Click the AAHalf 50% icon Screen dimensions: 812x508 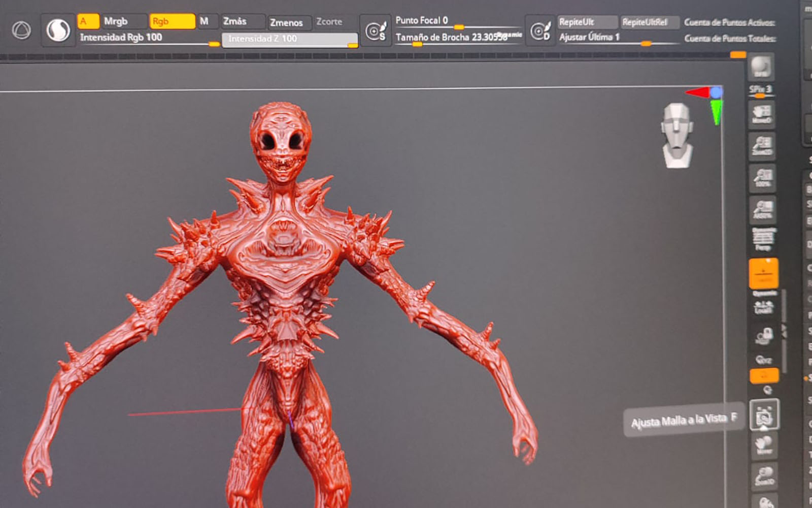pyautogui.click(x=763, y=209)
